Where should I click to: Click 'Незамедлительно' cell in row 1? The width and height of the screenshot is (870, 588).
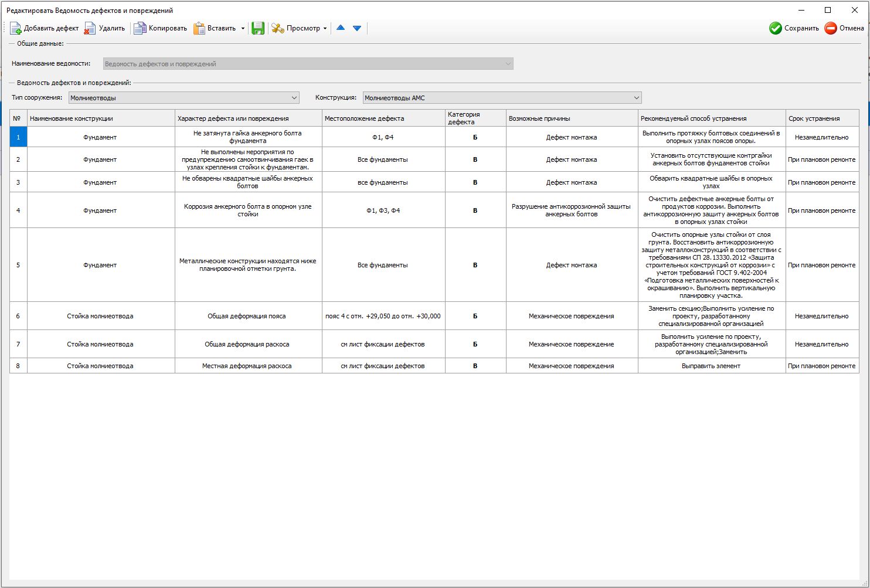pyautogui.click(x=822, y=137)
